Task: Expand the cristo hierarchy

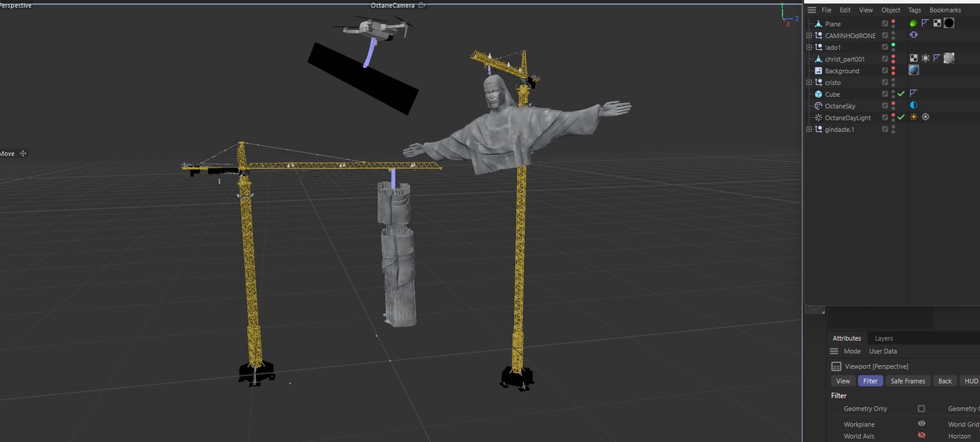Action: pos(809,82)
